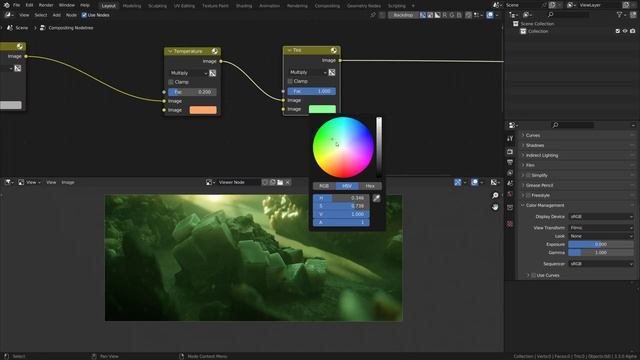Toggle the Use Nodes checkbox
Screen dimensions: 640x360
point(84,15)
